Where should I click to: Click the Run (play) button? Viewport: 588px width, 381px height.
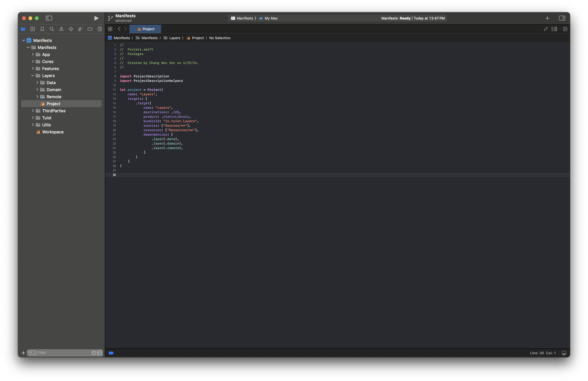tap(96, 18)
